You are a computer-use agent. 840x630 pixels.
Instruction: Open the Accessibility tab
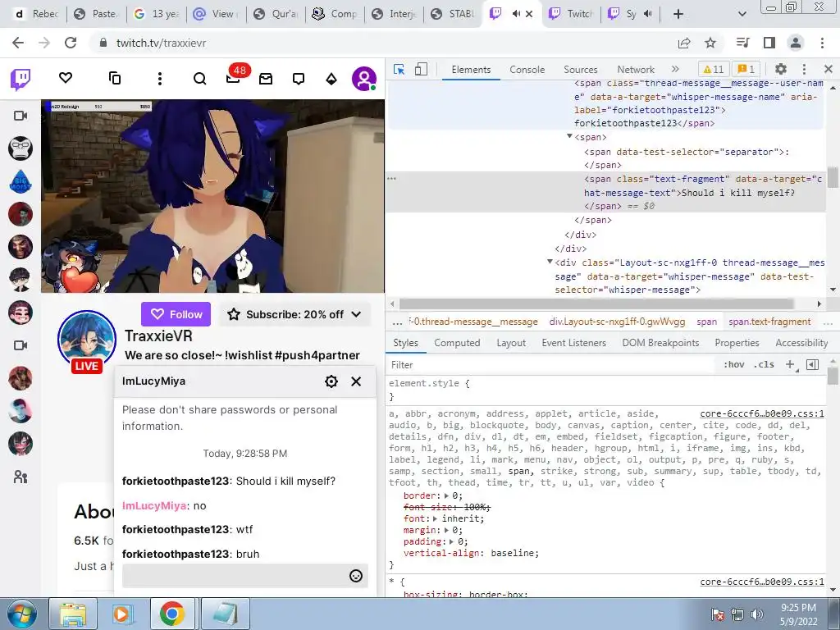point(801,343)
